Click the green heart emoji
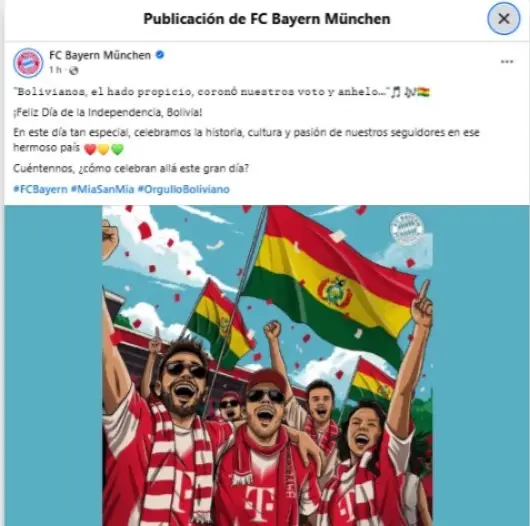 pos(117,149)
